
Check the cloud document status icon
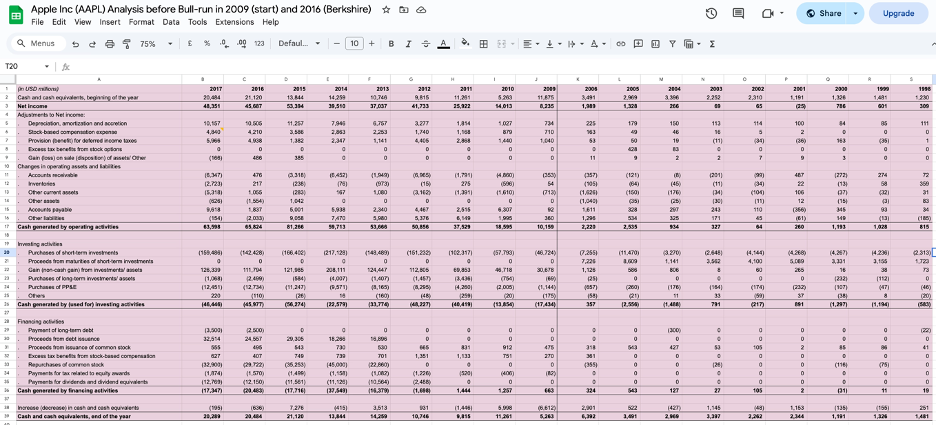click(421, 10)
